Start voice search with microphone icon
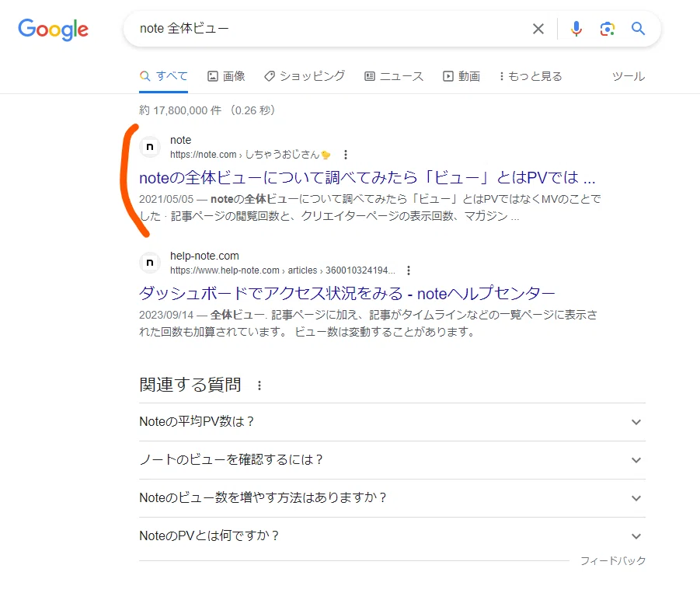The width and height of the screenshot is (700, 593). pos(576,29)
